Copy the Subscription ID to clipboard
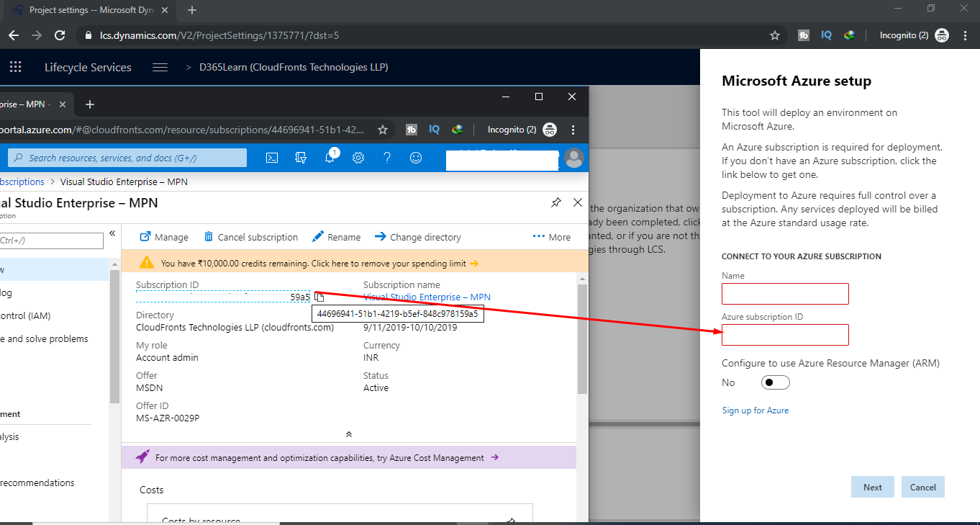980x525 pixels. (319, 297)
